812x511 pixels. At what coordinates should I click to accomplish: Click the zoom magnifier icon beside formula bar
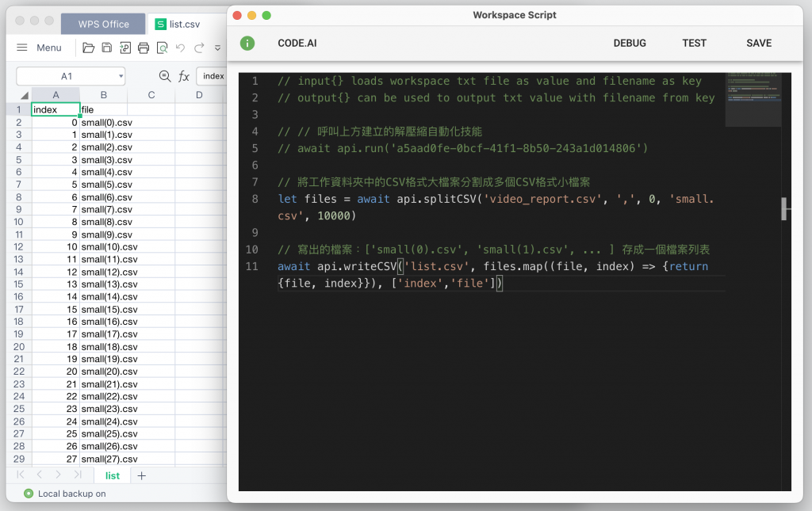click(x=165, y=77)
